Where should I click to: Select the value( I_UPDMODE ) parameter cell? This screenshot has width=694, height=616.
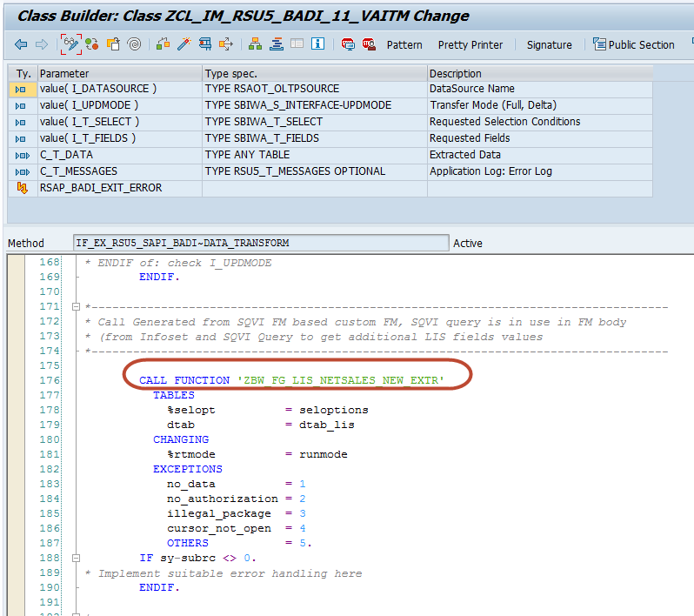coord(119,105)
